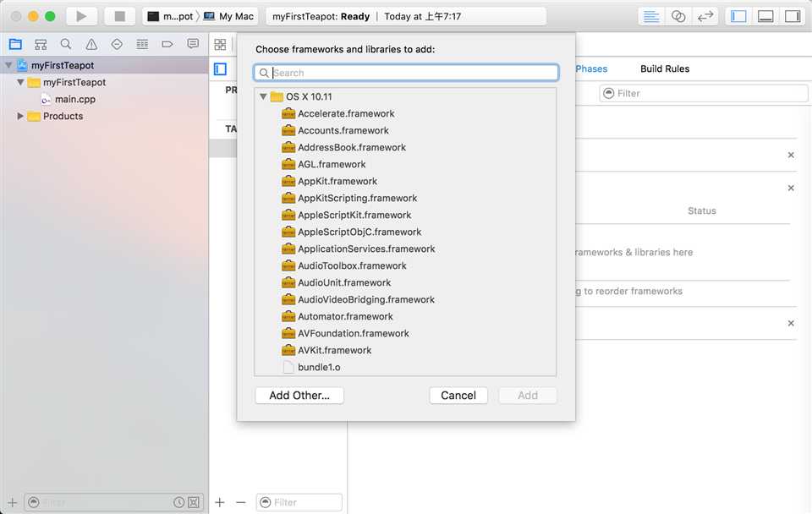This screenshot has height=514, width=812.
Task: Collapse the myFirstTeapot folder group
Action: pyautogui.click(x=20, y=82)
